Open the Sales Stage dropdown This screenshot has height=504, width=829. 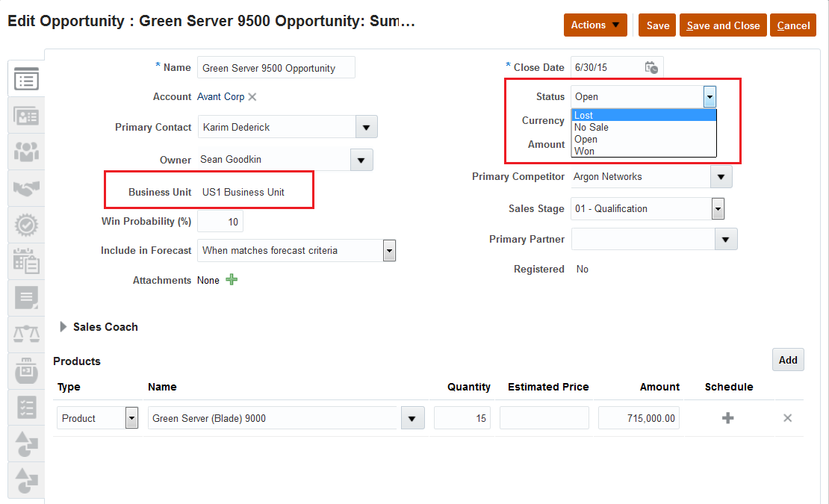click(x=718, y=208)
